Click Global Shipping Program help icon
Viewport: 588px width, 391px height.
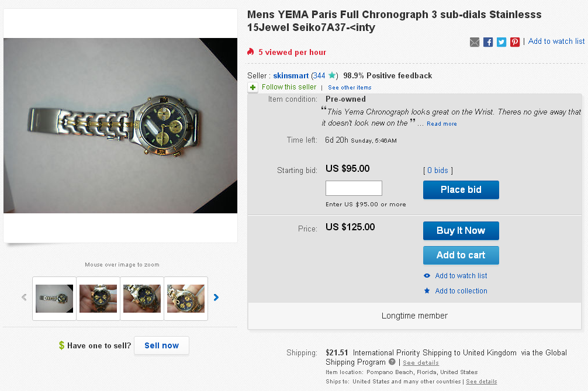point(392,362)
